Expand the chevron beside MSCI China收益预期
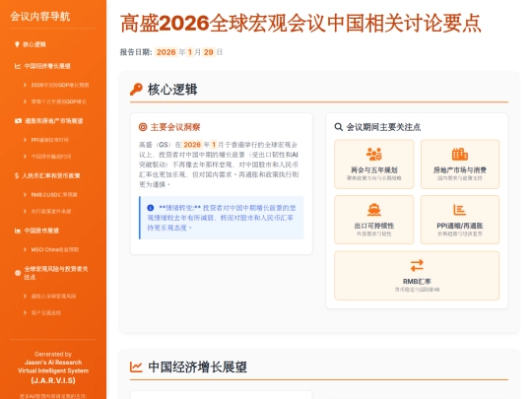The image size is (532, 399). [x=25, y=249]
